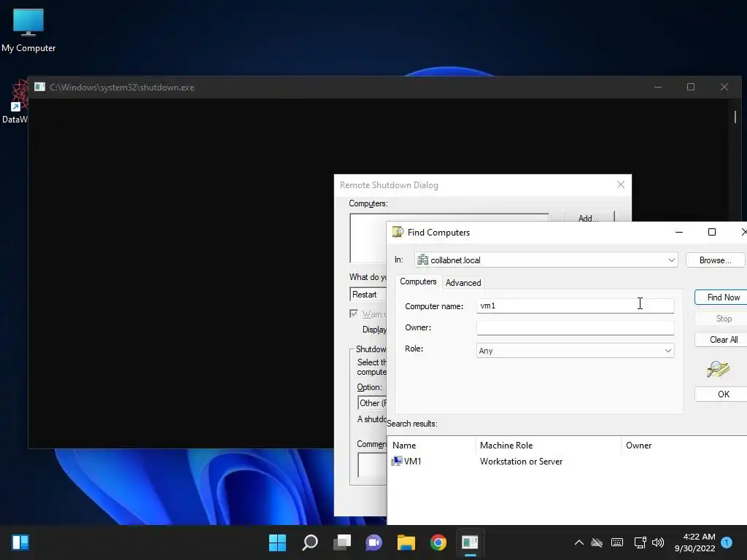Confirm with OK in Find Computers
The image size is (747, 560).
click(721, 394)
